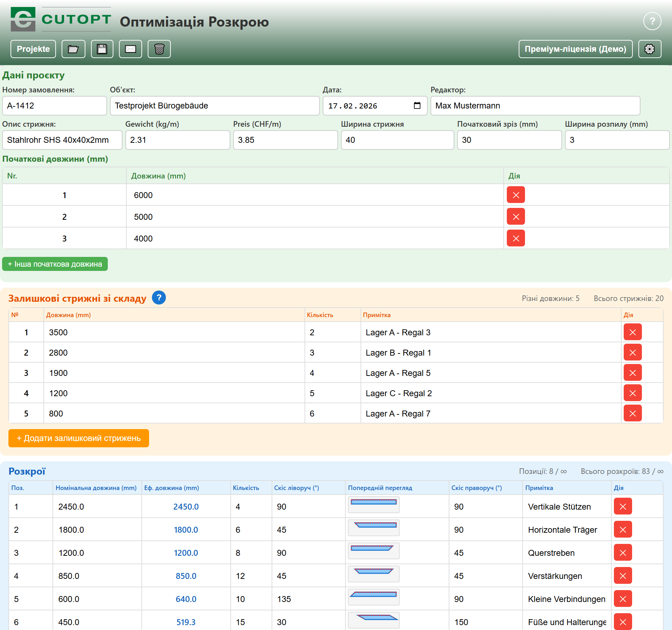Select effective length 850.0

pos(186,576)
